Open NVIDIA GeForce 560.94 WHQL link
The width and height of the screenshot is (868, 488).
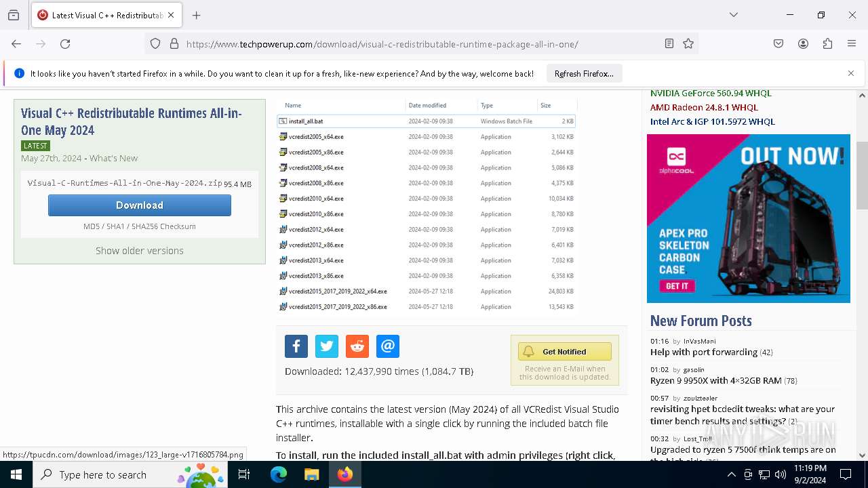click(711, 94)
